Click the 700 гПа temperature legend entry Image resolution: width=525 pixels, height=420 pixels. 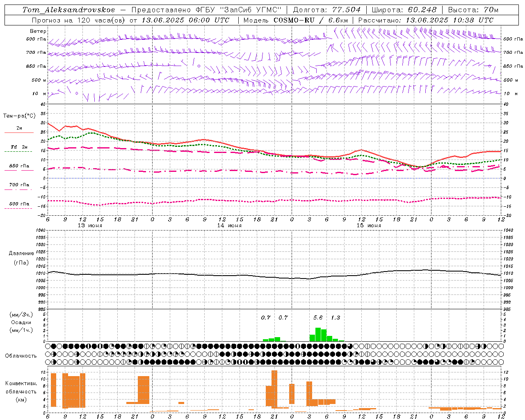tap(19, 185)
